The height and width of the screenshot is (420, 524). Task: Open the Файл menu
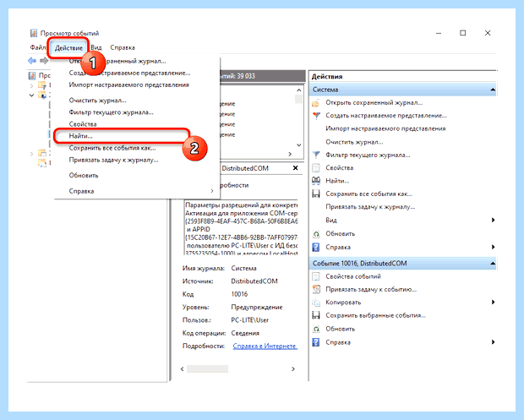(x=37, y=47)
